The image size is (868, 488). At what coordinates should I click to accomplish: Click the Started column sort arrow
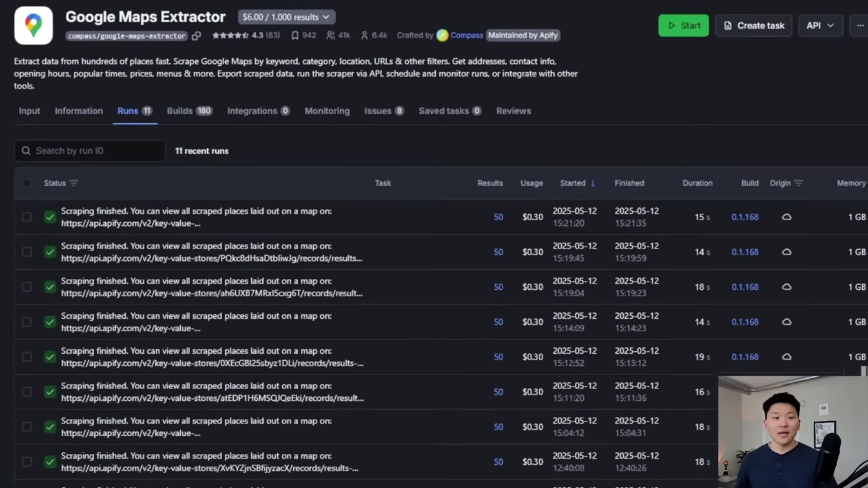pyautogui.click(x=593, y=183)
